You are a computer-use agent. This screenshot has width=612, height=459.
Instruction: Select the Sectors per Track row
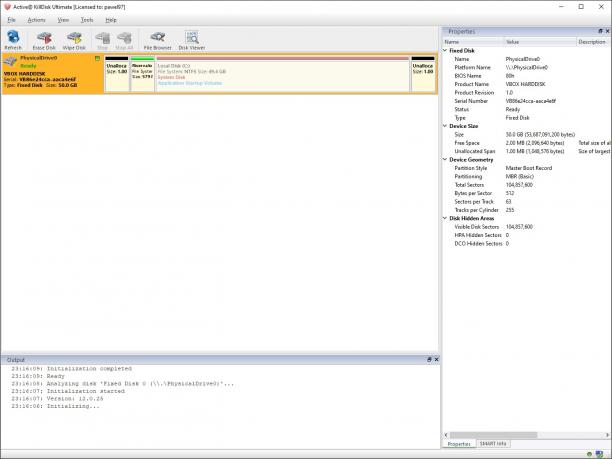click(527, 201)
